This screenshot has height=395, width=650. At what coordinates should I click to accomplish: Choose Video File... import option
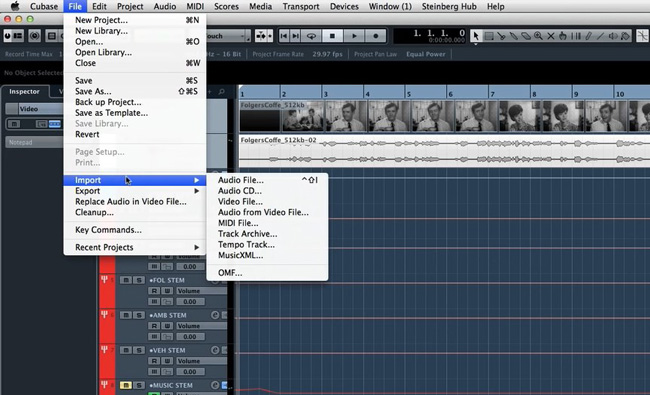(x=267, y=201)
